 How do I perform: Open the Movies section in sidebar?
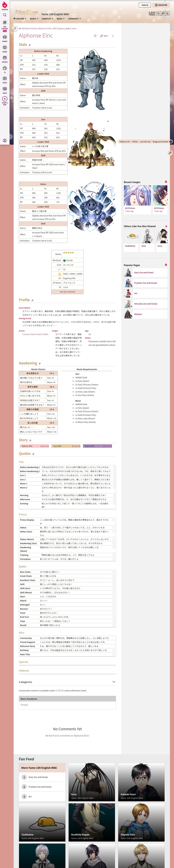point(5,59)
